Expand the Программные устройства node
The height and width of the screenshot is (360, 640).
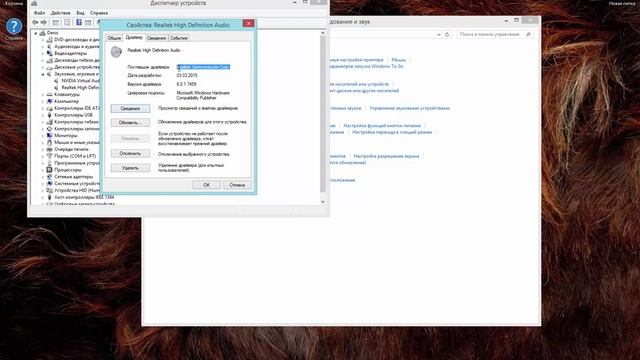(x=42, y=163)
